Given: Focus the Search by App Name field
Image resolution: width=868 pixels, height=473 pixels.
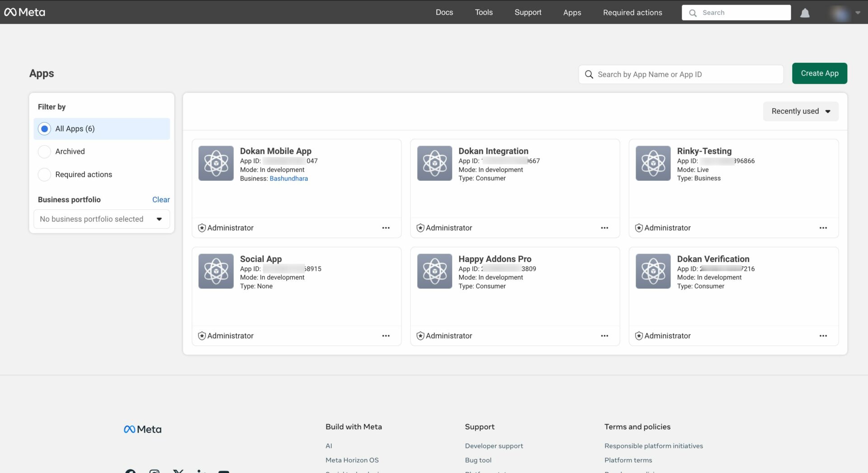Looking at the screenshot, I should (681, 75).
